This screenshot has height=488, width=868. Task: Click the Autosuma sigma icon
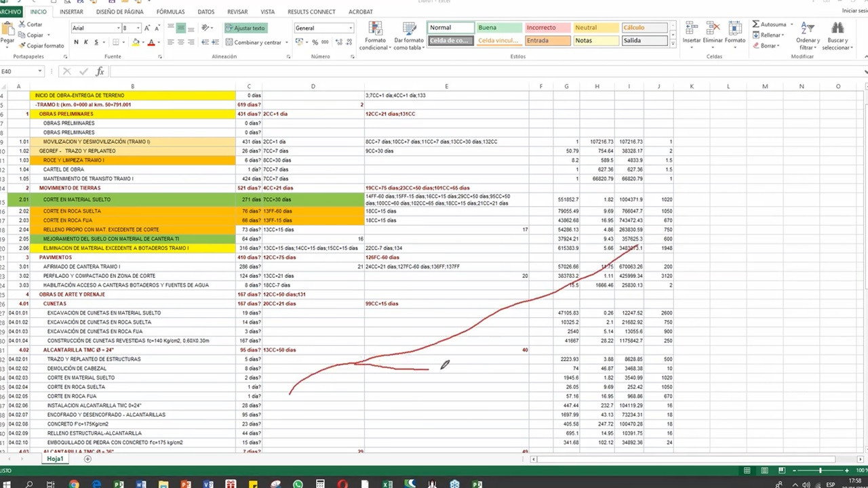[756, 24]
